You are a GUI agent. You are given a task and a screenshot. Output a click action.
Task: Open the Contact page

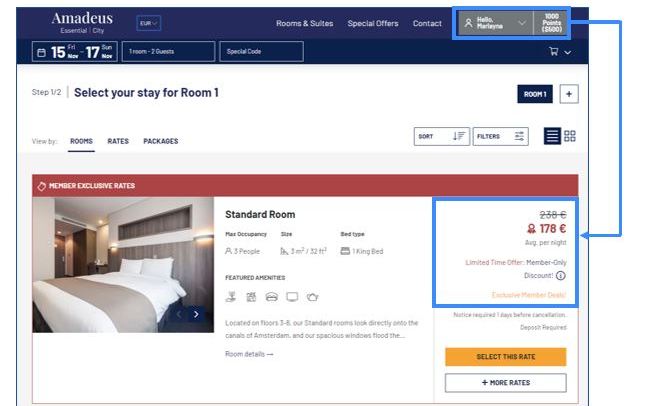pos(427,23)
